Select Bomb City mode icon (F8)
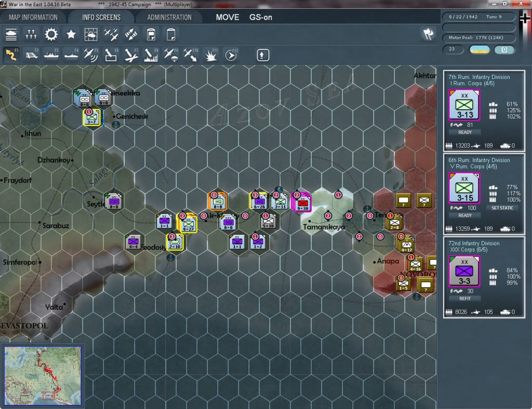 click(151, 55)
